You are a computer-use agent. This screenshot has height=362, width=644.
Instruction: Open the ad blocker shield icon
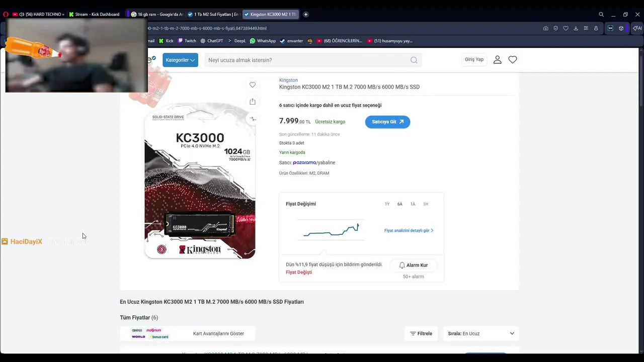click(x=556, y=28)
